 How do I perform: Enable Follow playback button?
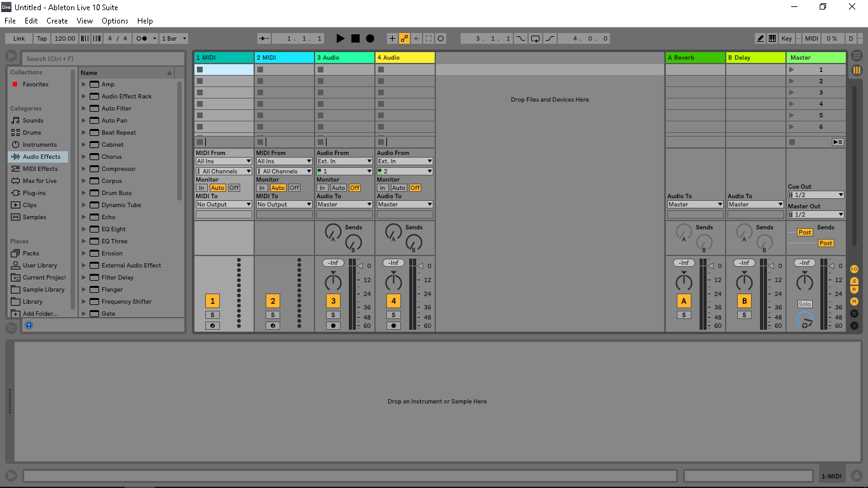coord(265,38)
